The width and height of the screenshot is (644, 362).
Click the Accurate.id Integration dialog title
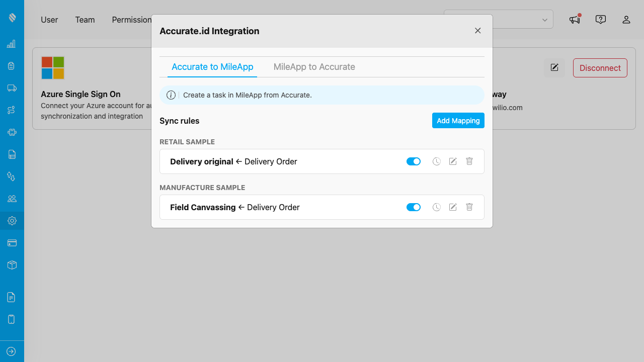click(209, 31)
